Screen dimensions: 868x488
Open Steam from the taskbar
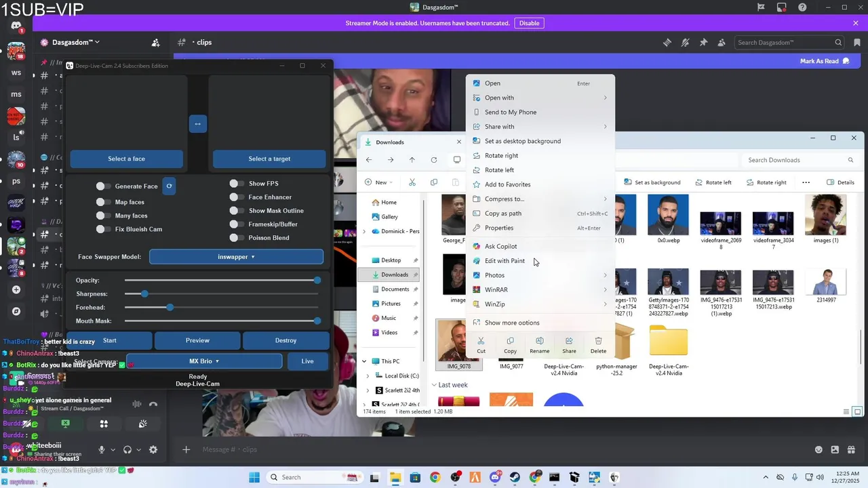click(x=515, y=477)
